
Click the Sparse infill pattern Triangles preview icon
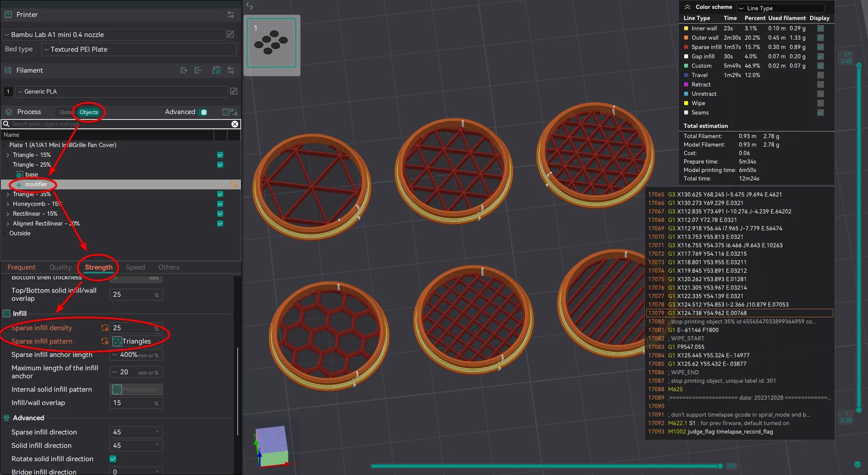tap(117, 341)
